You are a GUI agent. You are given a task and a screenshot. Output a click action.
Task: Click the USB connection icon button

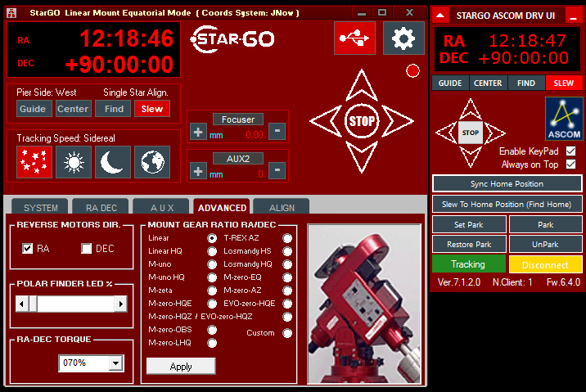tap(354, 38)
